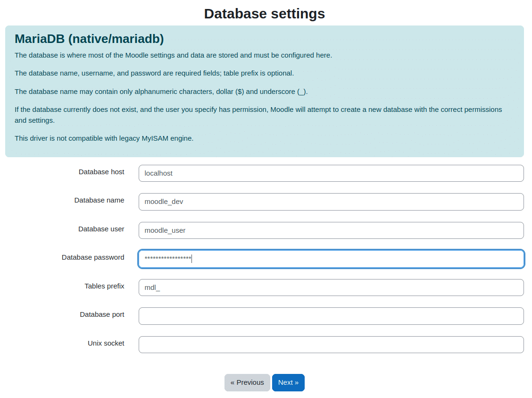Click the "Database user" label text
The image size is (532, 398).
pyautogui.click(x=101, y=229)
